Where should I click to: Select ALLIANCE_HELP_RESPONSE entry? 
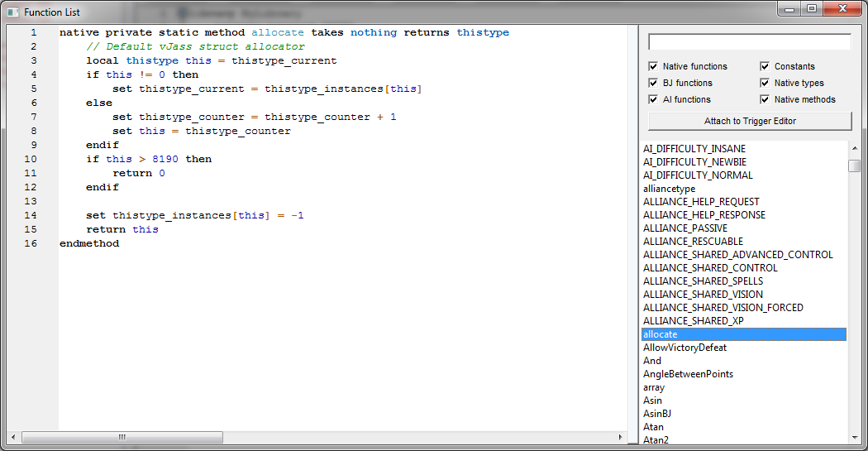(743, 215)
